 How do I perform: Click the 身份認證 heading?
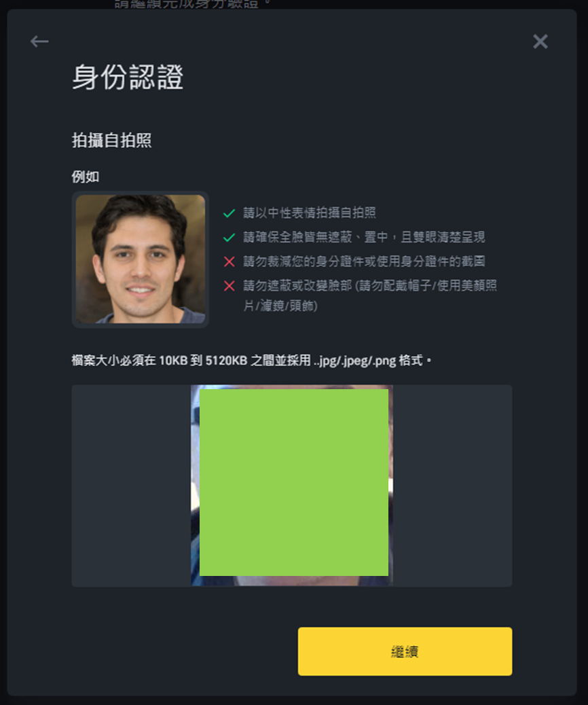point(128,77)
